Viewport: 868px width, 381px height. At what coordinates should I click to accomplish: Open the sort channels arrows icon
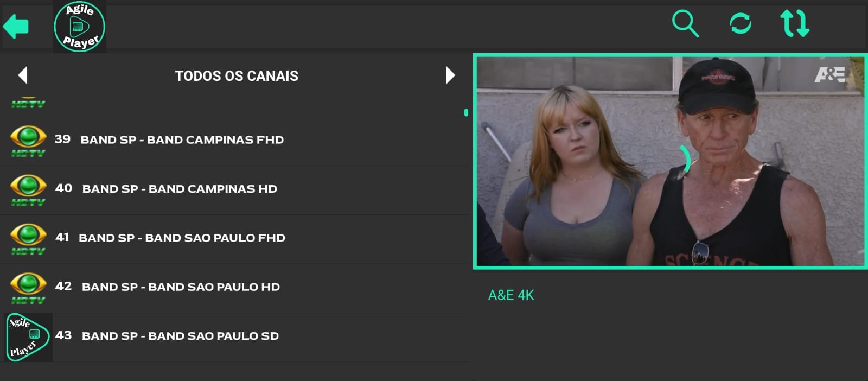[795, 24]
